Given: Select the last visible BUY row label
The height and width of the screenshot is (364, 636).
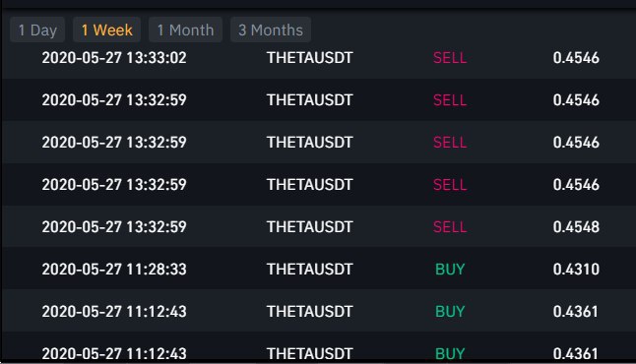Looking at the screenshot, I should pos(450,353).
